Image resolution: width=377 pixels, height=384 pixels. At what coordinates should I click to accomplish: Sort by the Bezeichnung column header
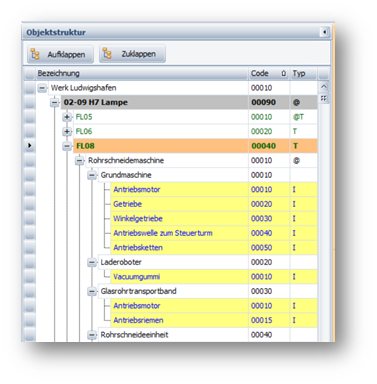tap(142, 73)
